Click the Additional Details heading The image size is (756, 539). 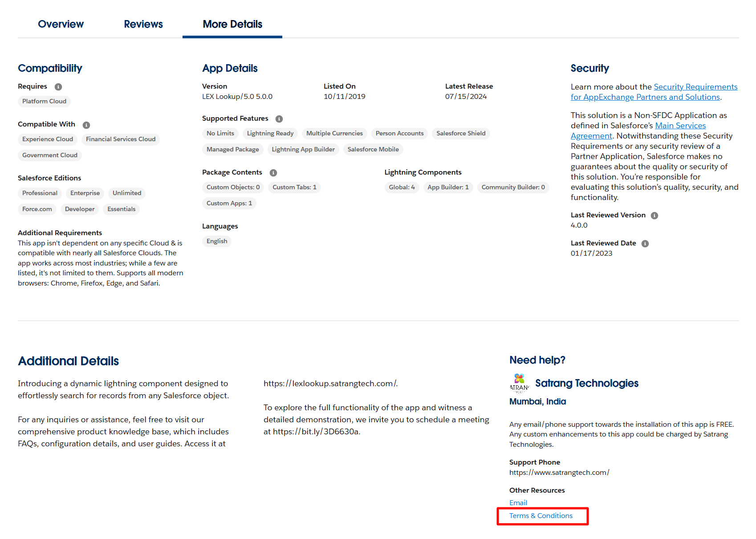pyautogui.click(x=69, y=361)
